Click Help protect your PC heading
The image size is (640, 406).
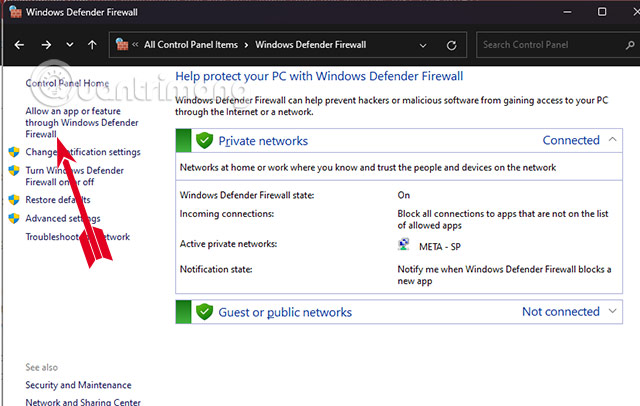[319, 76]
